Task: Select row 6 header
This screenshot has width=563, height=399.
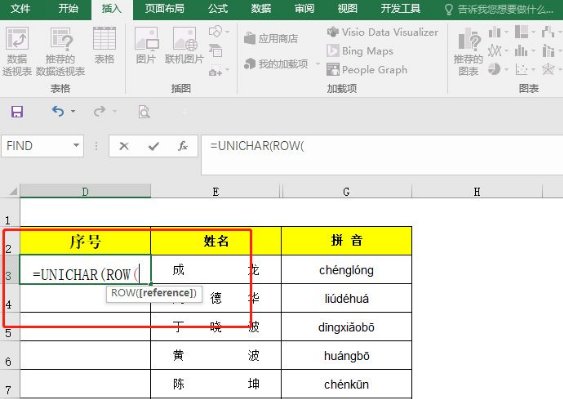Action: click(x=10, y=356)
